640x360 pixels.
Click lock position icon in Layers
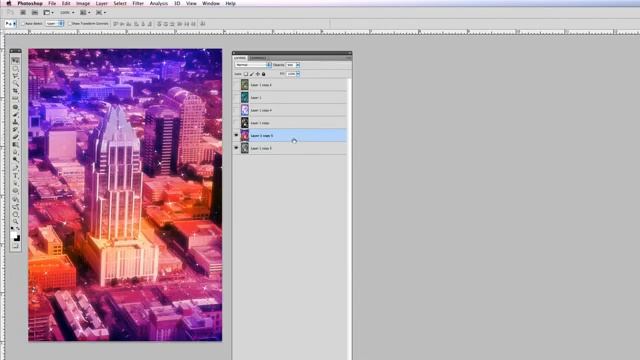coord(258,74)
